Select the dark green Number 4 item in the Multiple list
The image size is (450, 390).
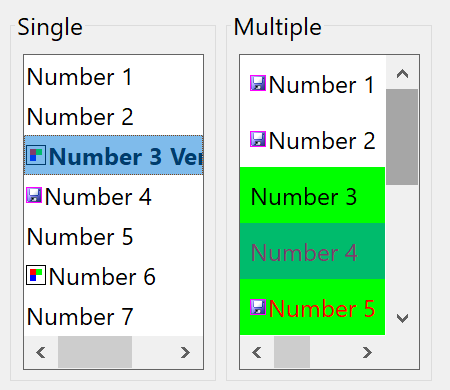point(312,251)
